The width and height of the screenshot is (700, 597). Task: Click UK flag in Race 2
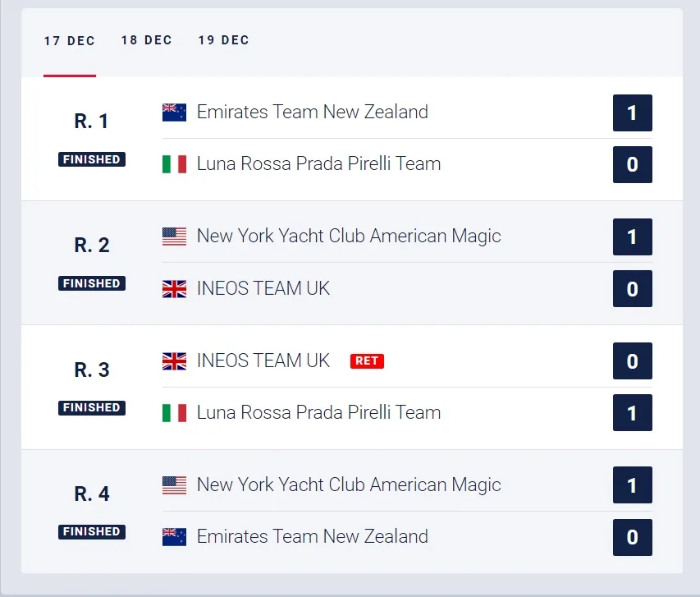pyautogui.click(x=174, y=289)
